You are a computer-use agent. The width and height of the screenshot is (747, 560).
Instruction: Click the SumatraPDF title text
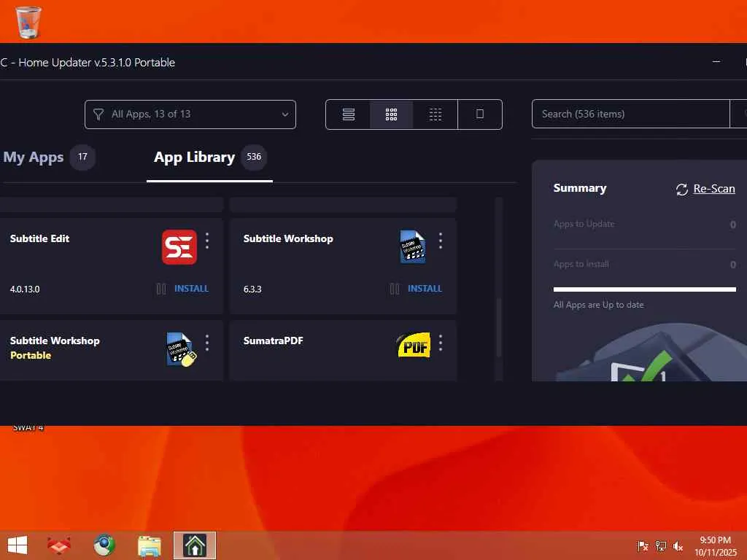[x=273, y=341]
